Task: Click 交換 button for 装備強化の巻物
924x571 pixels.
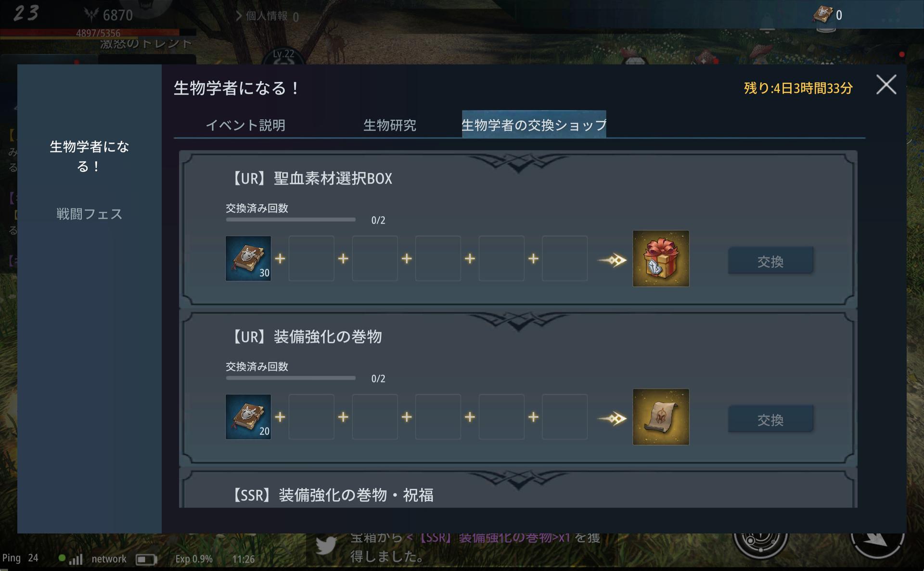Action: click(770, 419)
